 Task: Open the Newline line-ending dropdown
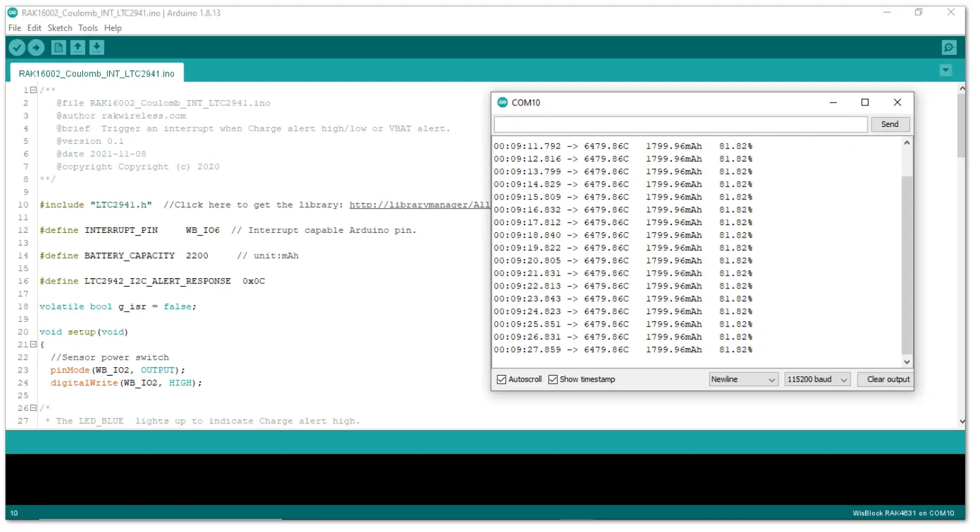point(743,380)
